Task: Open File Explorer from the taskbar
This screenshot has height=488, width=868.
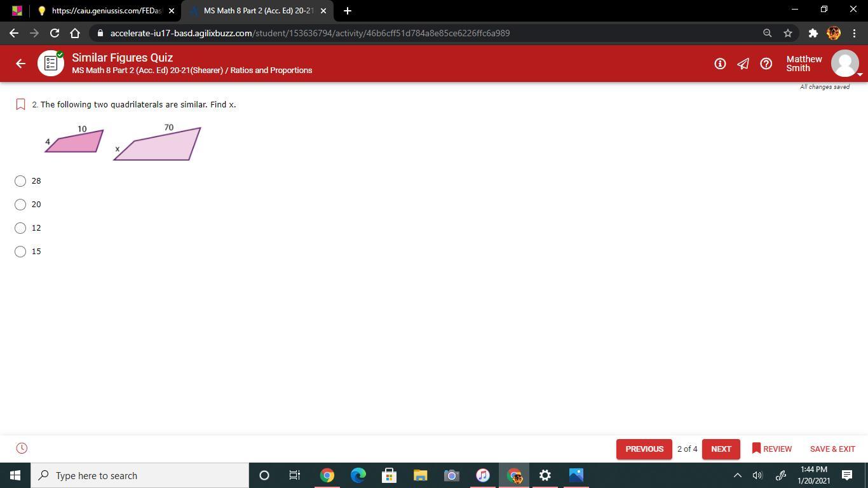Action: [421, 475]
